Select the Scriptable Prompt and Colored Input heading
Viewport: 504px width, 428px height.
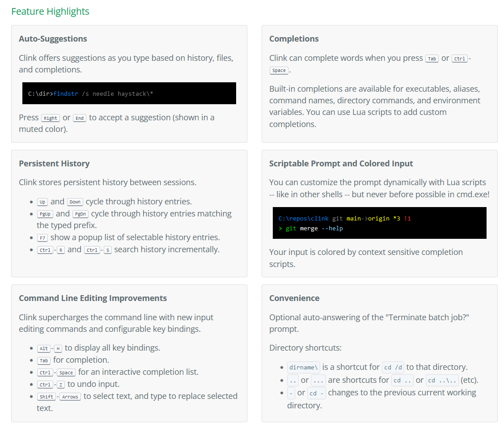pyautogui.click(x=341, y=164)
